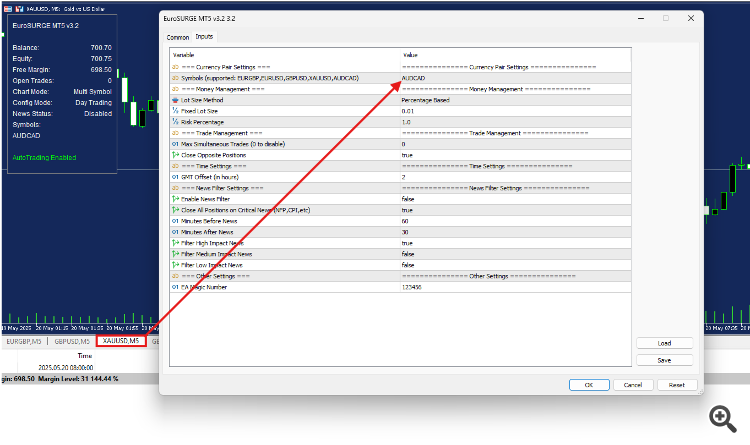
Task: Click the Time Settings header icon
Action: 175,166
